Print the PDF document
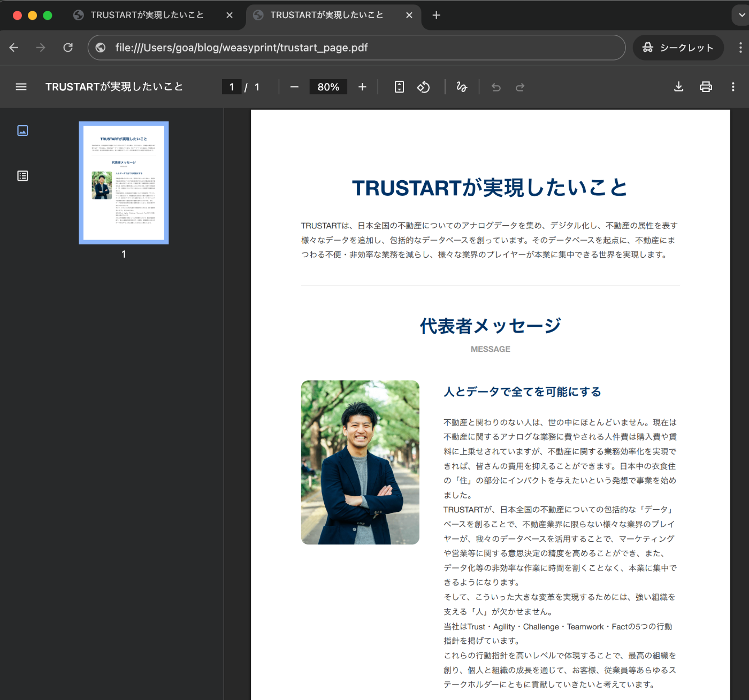The image size is (749, 700). pos(706,87)
